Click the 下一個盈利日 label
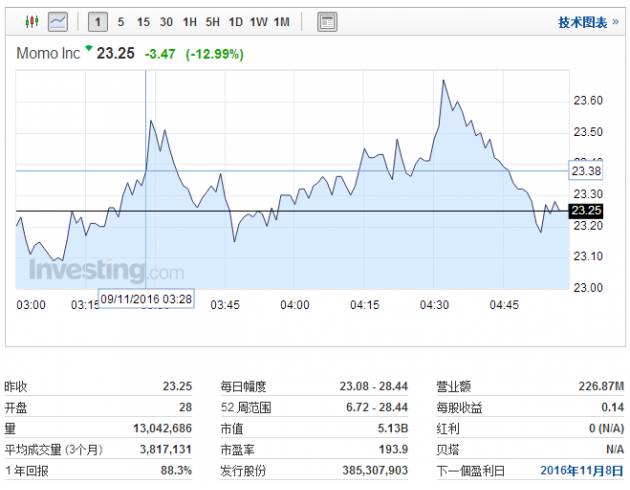Screen dimensions: 630x490 pos(470,470)
